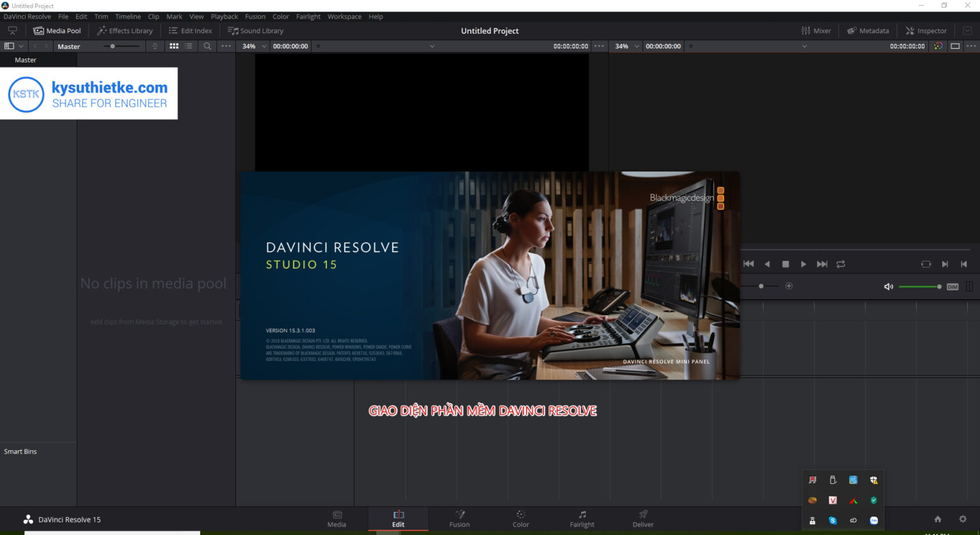Switch to the Color page
Image resolution: width=980 pixels, height=535 pixels.
click(x=521, y=519)
